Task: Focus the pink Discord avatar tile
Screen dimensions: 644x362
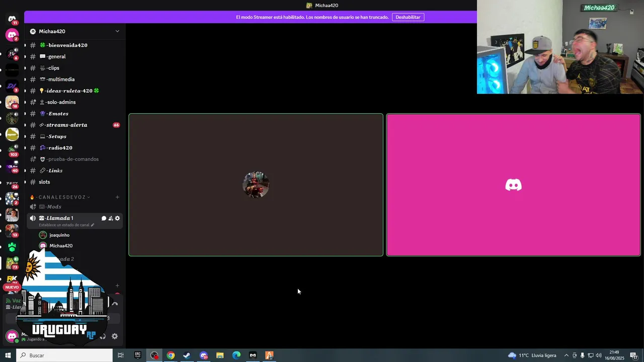Action: [513, 185]
